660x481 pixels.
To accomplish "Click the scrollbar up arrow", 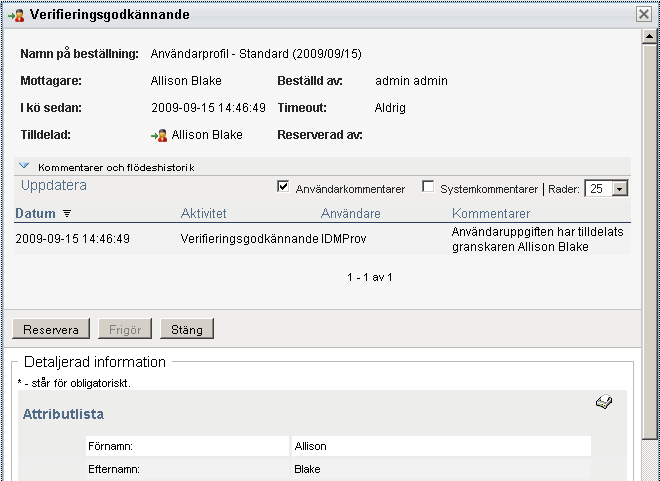I will click(x=649, y=37).
